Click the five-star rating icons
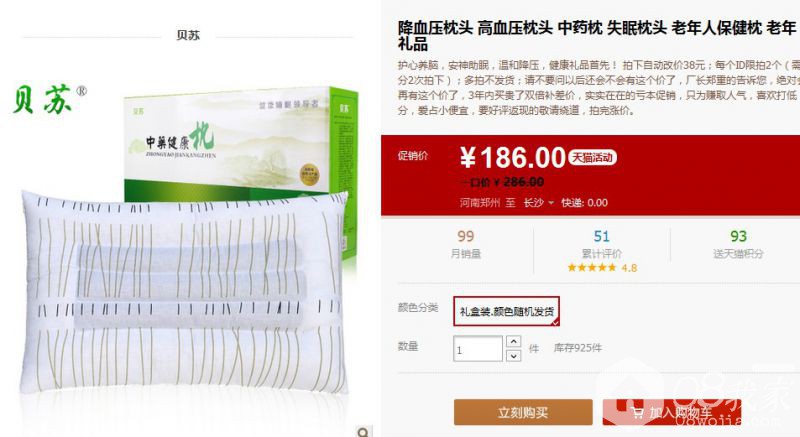 (592, 268)
